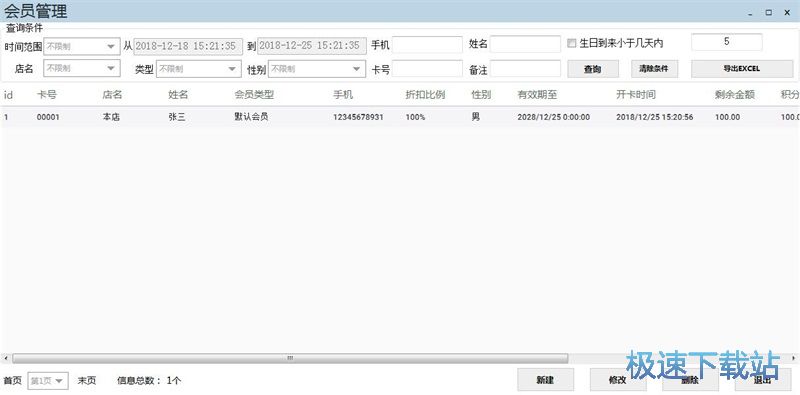
Task: Sort by the 有效期至 column header
Action: tap(537, 95)
